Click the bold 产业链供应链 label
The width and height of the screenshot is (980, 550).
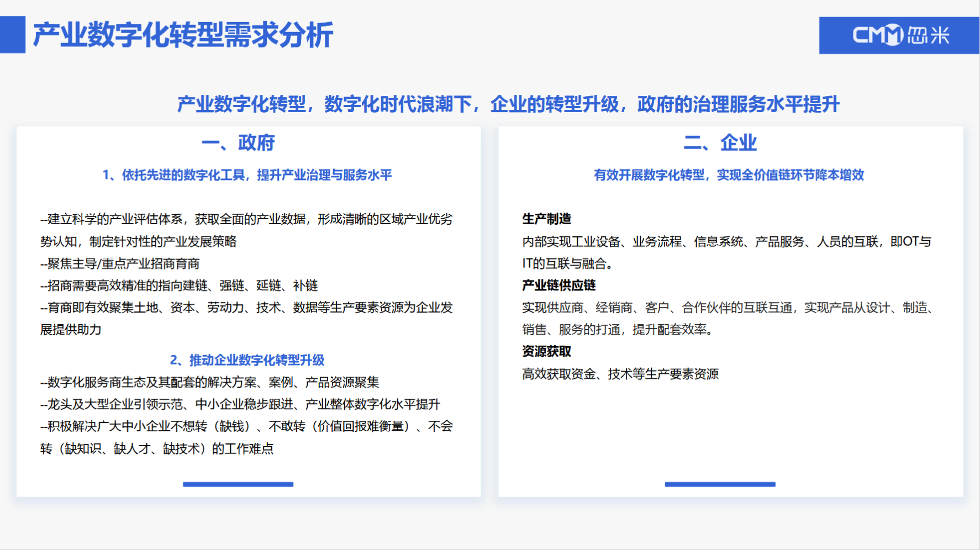coord(559,285)
